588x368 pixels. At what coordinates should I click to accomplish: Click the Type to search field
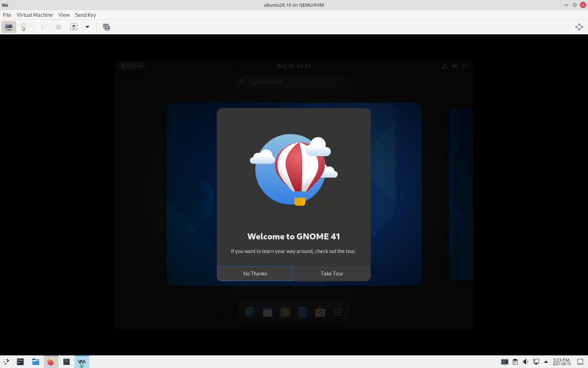[294, 82]
